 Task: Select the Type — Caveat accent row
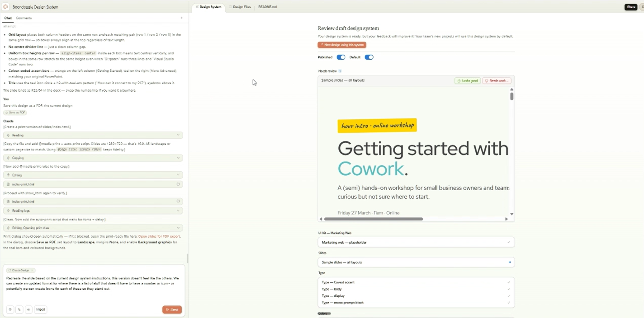(416, 282)
